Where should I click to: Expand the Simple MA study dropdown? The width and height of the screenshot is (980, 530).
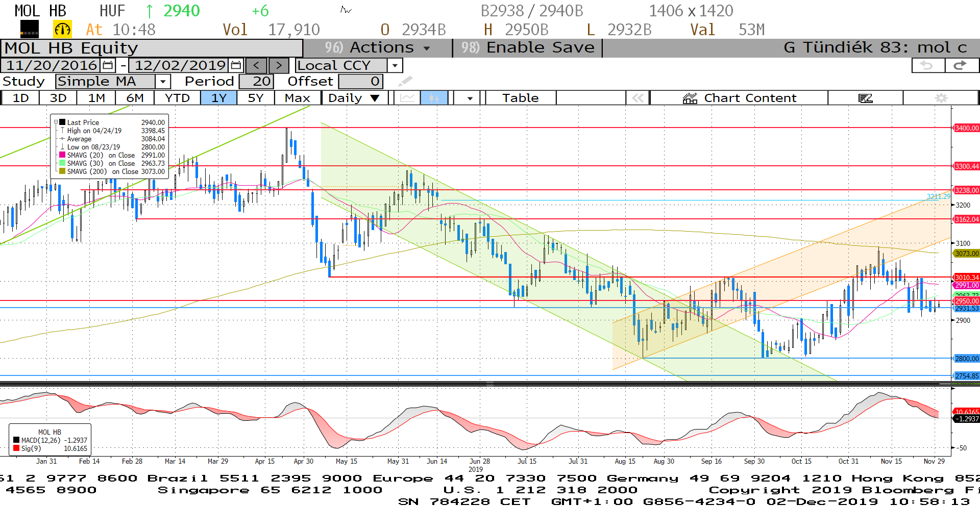(162, 81)
